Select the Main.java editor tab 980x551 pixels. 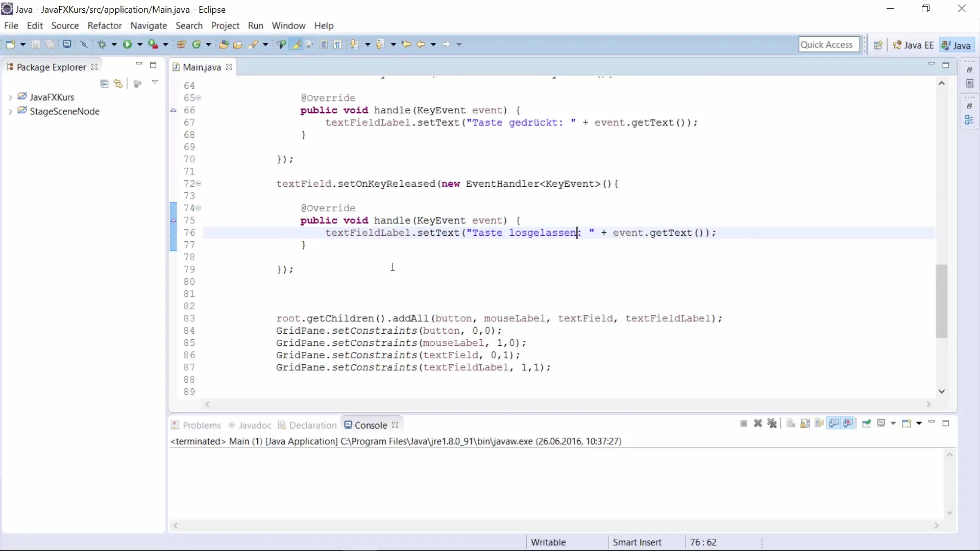[x=202, y=67]
